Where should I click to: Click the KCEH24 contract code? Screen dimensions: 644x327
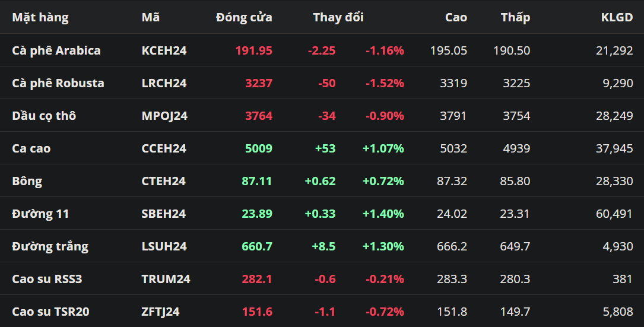[x=164, y=50]
